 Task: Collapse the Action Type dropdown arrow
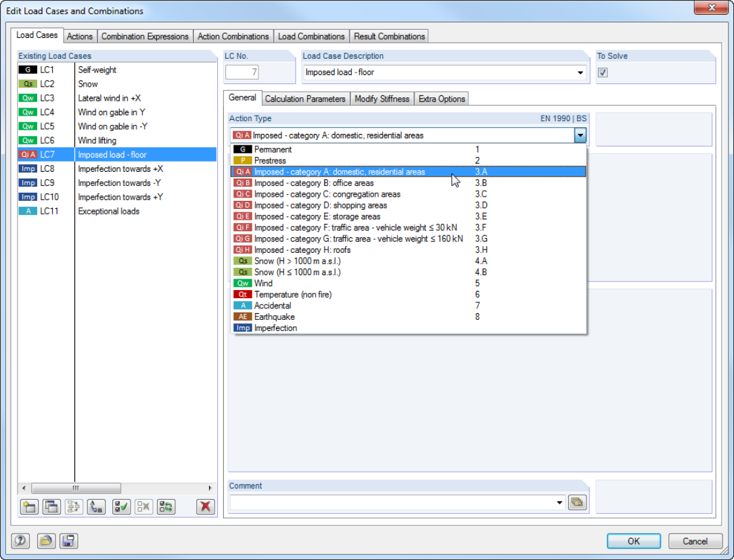[x=580, y=136]
